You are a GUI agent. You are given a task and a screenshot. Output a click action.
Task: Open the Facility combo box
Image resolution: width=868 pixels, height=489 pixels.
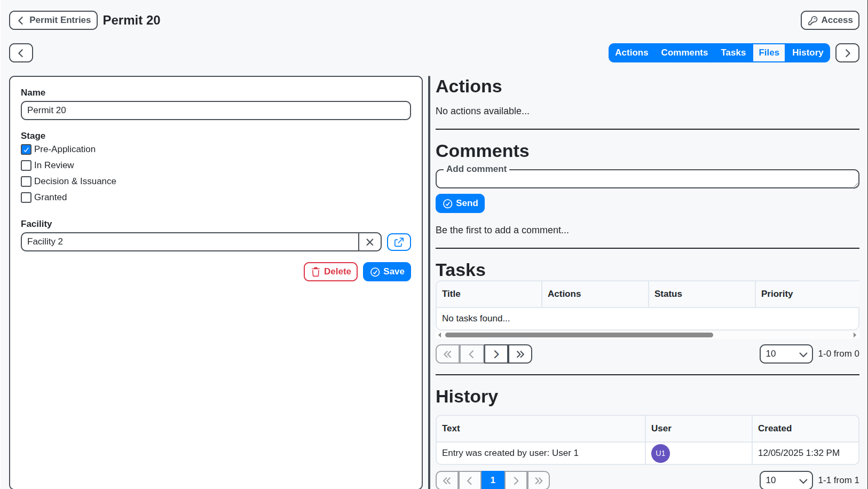point(190,242)
